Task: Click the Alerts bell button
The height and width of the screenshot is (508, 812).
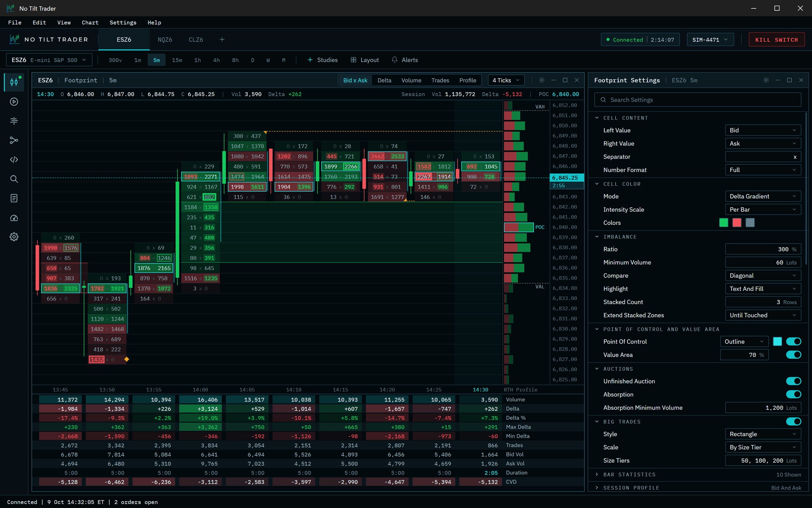Action: (x=405, y=60)
